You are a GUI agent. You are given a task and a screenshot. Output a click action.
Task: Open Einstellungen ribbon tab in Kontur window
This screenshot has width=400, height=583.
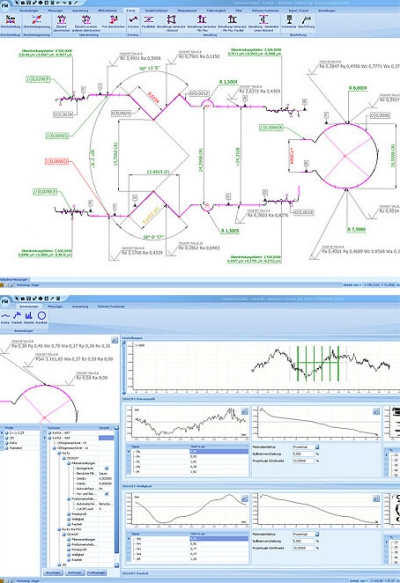327,11
